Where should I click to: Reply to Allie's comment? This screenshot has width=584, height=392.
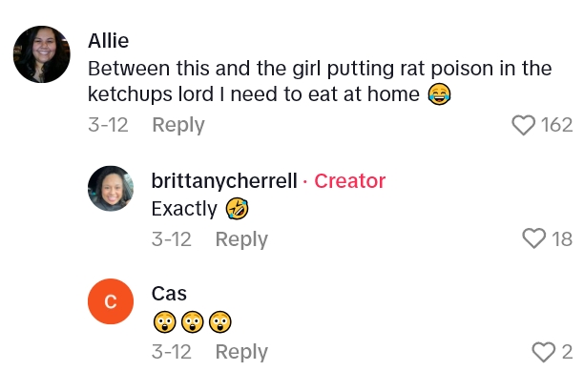[178, 125]
